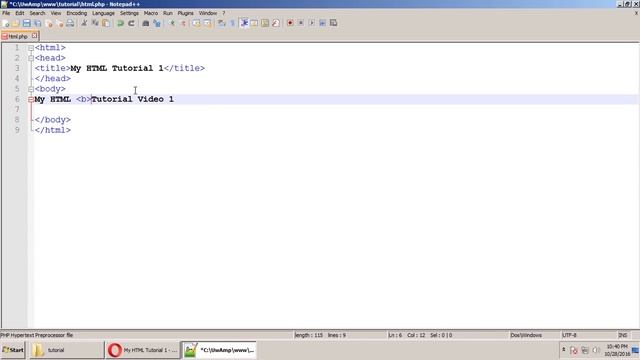Open the Window menu
Viewport: 640px width, 360px height.
point(208,13)
